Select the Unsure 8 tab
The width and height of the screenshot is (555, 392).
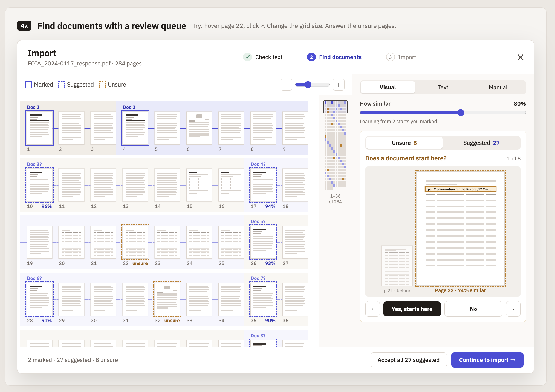404,143
